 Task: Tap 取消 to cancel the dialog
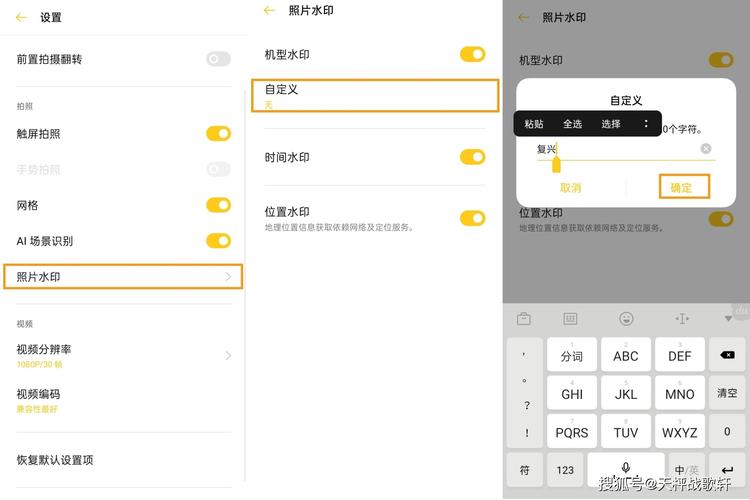tap(571, 187)
